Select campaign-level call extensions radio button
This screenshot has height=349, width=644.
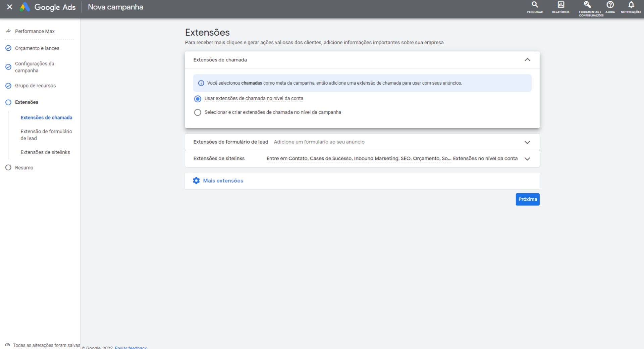click(198, 112)
